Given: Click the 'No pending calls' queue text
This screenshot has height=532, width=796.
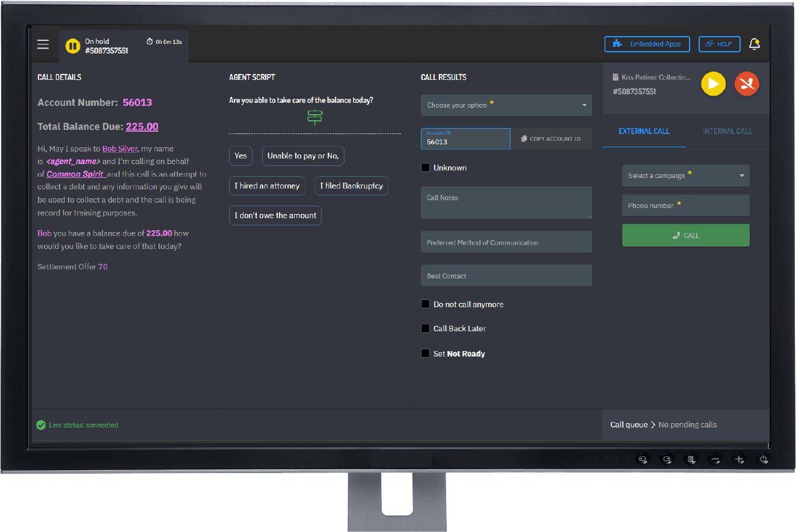Looking at the screenshot, I should pyautogui.click(x=688, y=425).
